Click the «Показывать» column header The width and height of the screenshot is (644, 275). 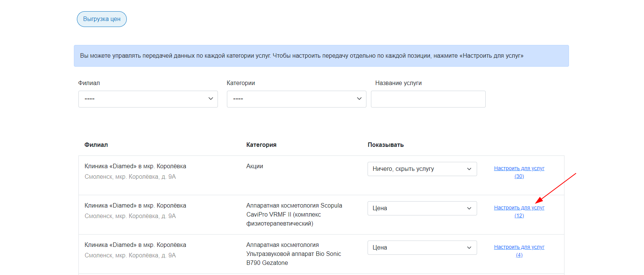coord(386,145)
